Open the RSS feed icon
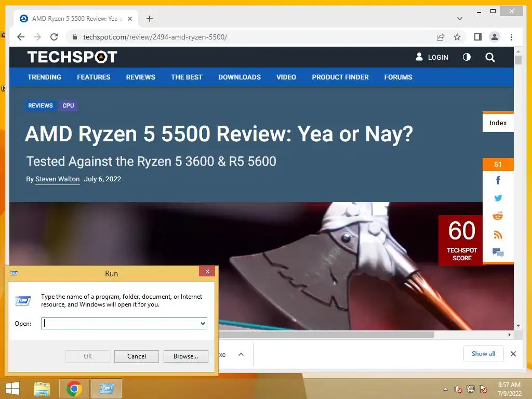 point(498,234)
